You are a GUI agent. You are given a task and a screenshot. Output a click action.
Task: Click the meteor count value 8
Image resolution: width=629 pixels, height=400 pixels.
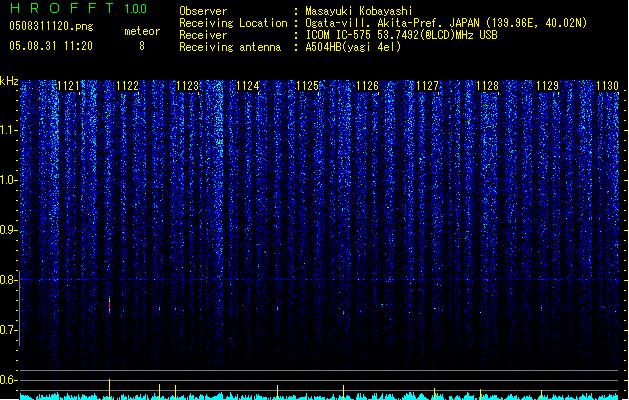[142, 46]
